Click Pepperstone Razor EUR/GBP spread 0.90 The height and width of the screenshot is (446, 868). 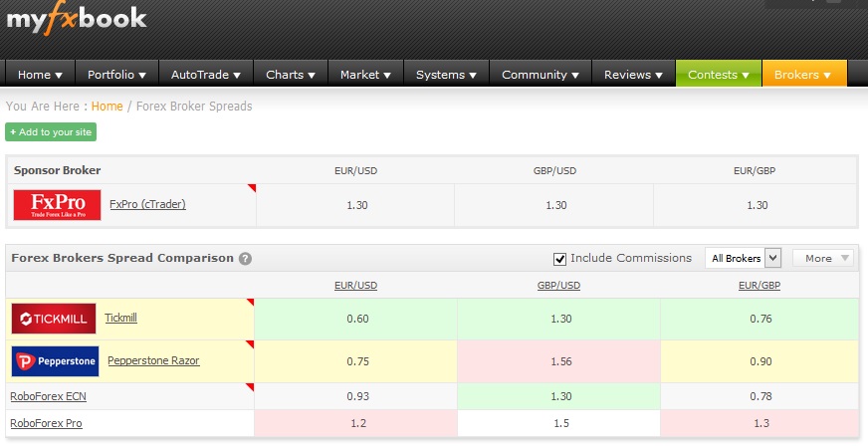[x=760, y=361]
